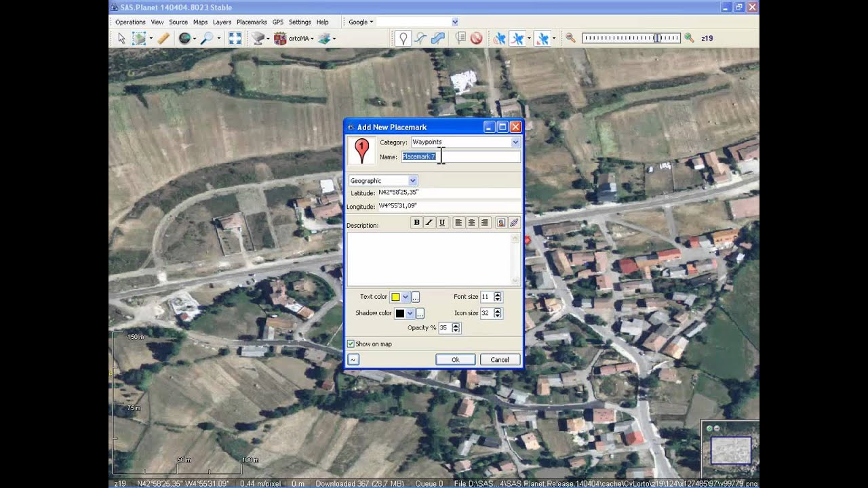
Task: Select the add polygon tool
Action: [x=438, y=39]
